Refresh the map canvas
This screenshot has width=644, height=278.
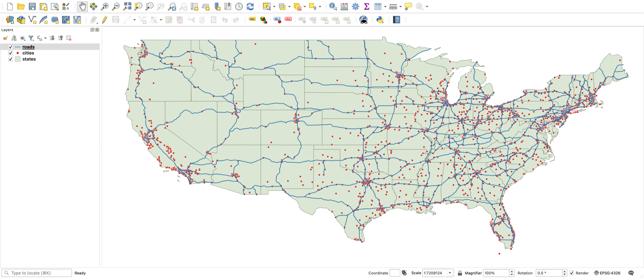tap(250, 6)
